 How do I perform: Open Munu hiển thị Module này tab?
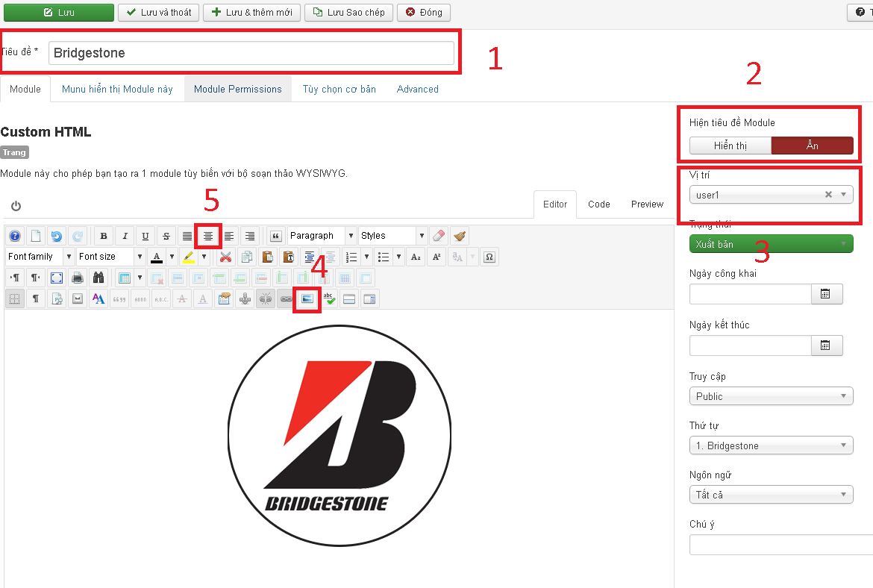point(117,89)
